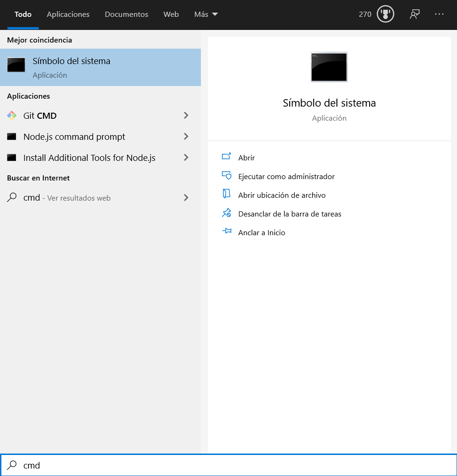The height and width of the screenshot is (476, 457).
Task: Click Abrir ubicación de archivo
Action: tap(282, 195)
